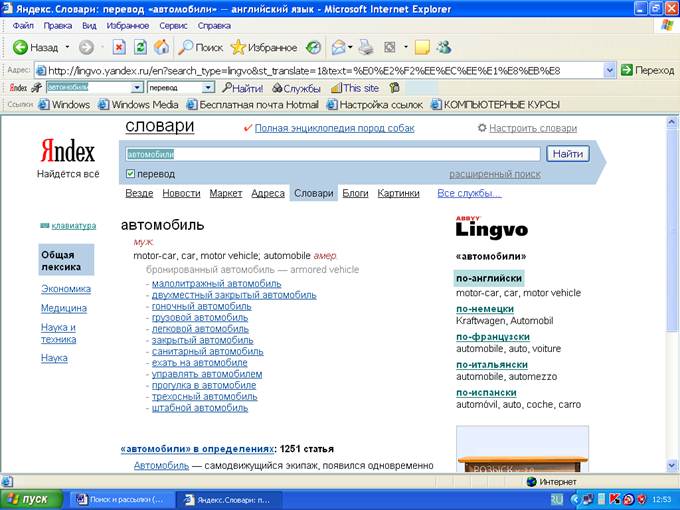Viewport: 680px width, 510px height.
Task: Click the пуск Start button
Action: [31, 499]
